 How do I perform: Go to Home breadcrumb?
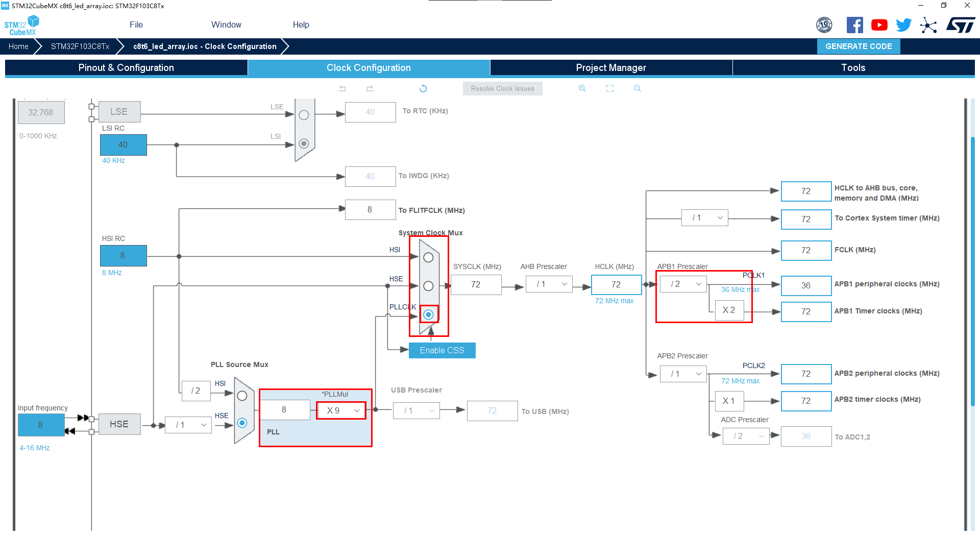(x=18, y=46)
